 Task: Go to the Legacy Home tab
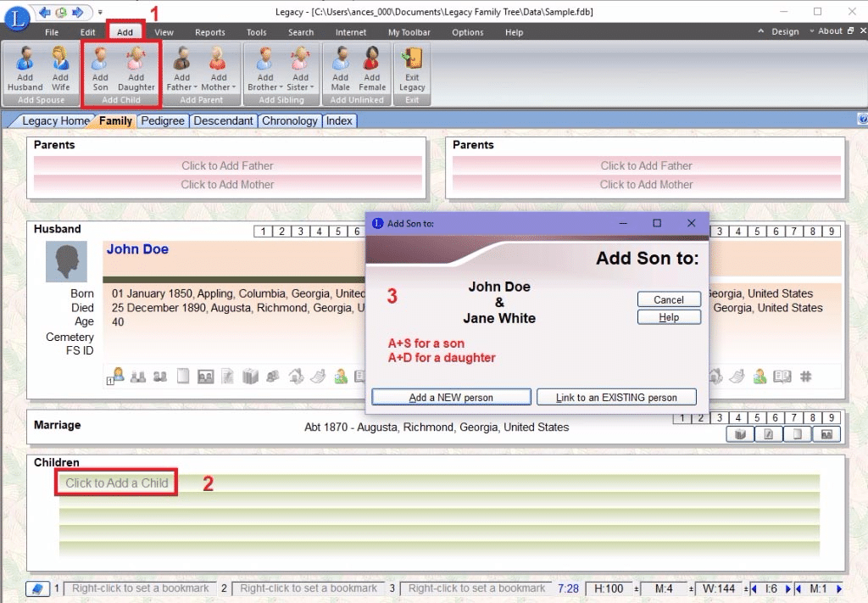tap(55, 120)
